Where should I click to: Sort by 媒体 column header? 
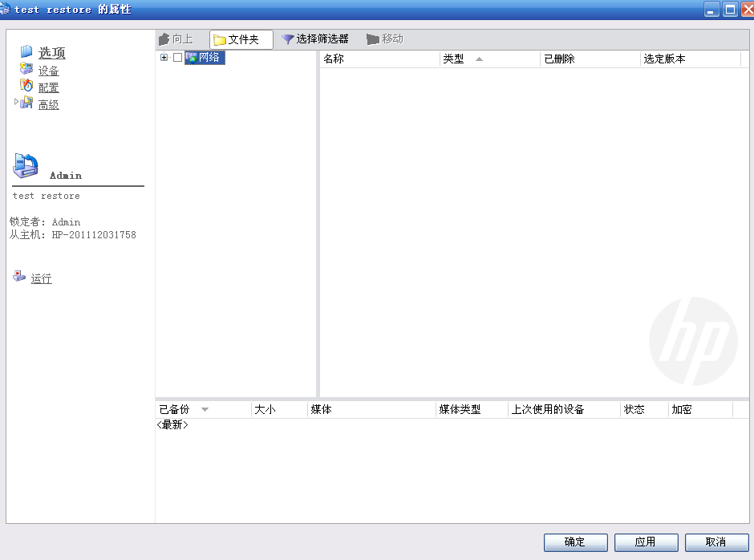tap(371, 410)
